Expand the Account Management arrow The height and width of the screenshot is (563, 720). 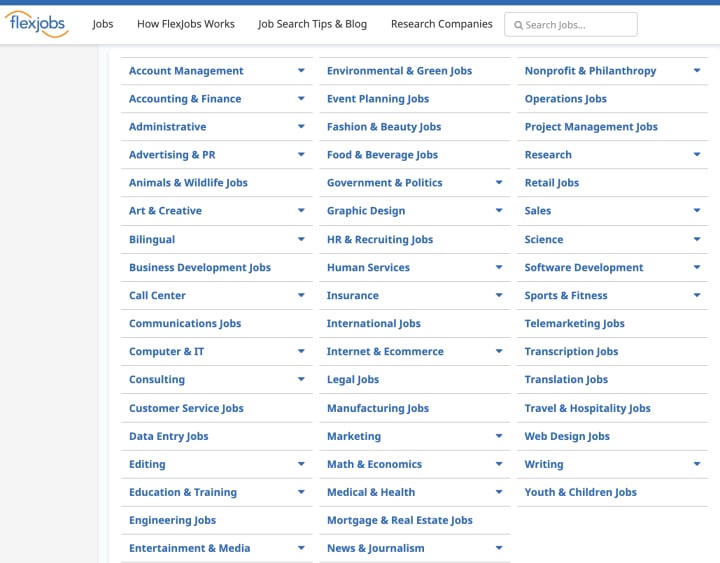pos(301,71)
